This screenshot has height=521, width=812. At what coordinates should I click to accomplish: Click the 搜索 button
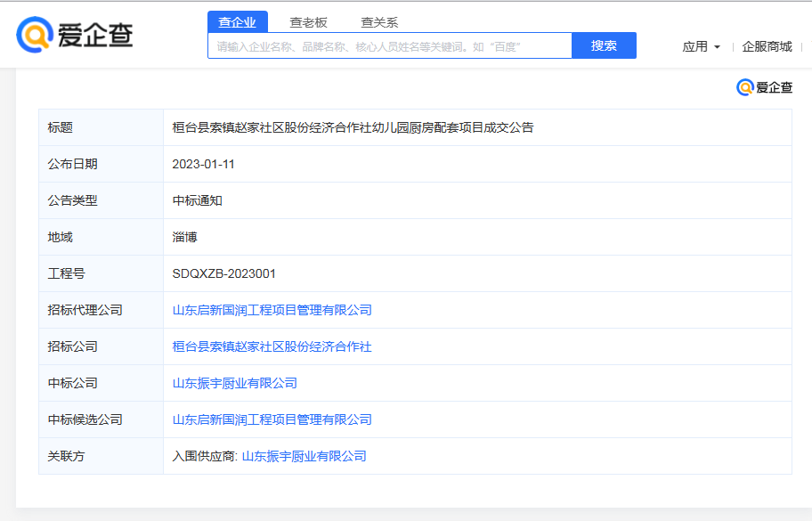[x=604, y=45]
